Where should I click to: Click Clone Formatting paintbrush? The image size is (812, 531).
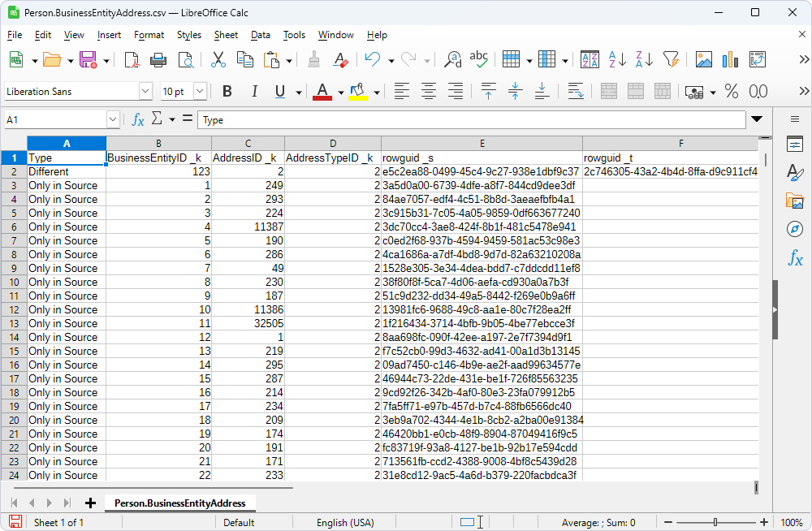click(313, 60)
